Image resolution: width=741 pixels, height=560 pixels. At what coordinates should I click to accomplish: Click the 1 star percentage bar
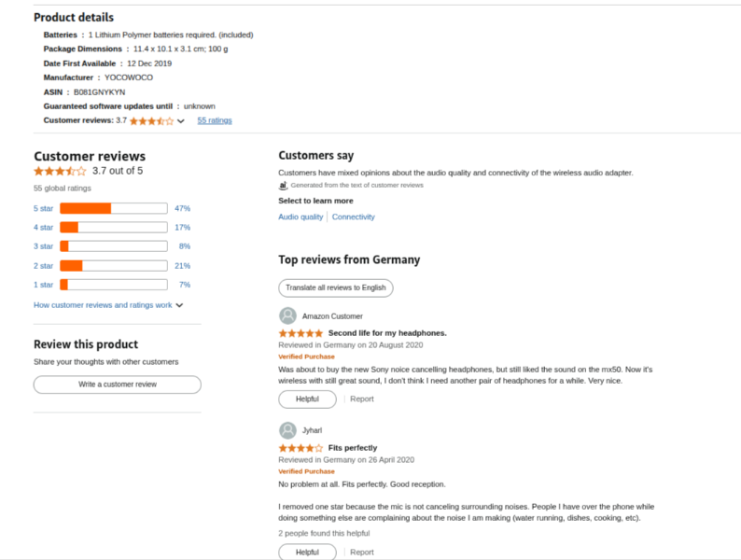pos(113,285)
